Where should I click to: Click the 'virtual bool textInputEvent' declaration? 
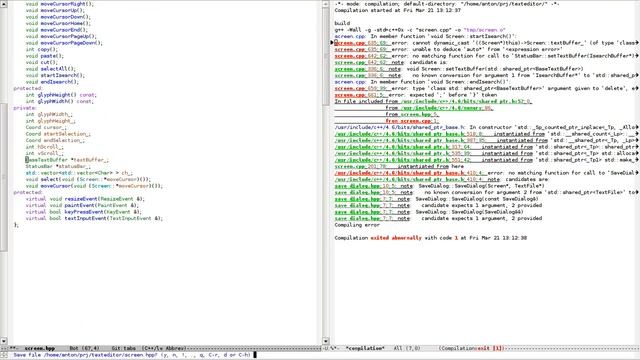click(94, 219)
